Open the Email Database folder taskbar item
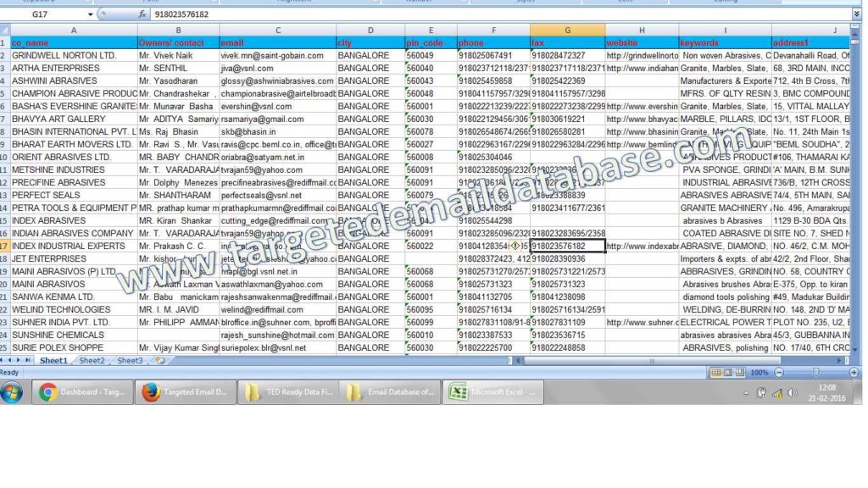Screen dimensions: 868x488 (392, 392)
